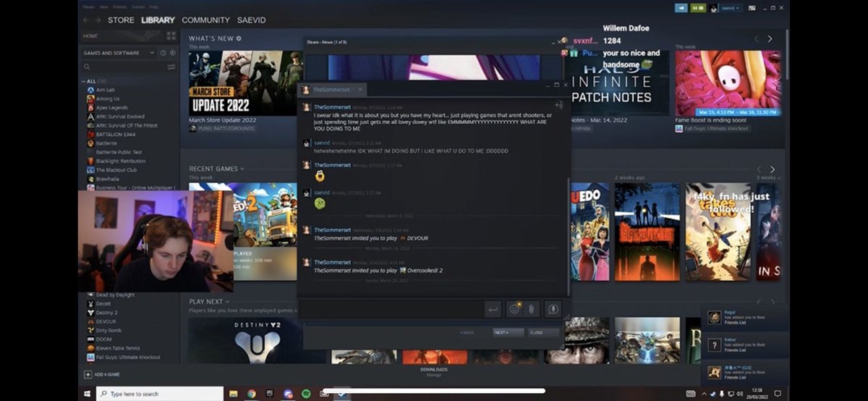Image resolution: width=868 pixels, height=401 pixels.
Task: Open the Help menu
Action: point(153,7)
